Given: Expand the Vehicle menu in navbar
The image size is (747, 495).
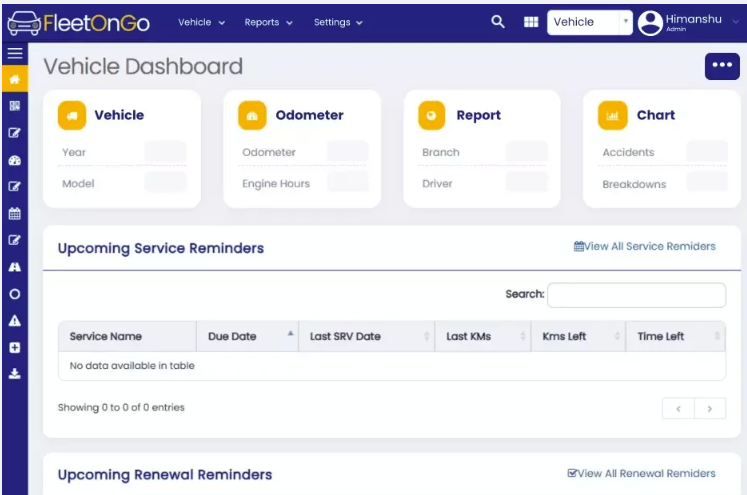Looking at the screenshot, I should [x=201, y=22].
